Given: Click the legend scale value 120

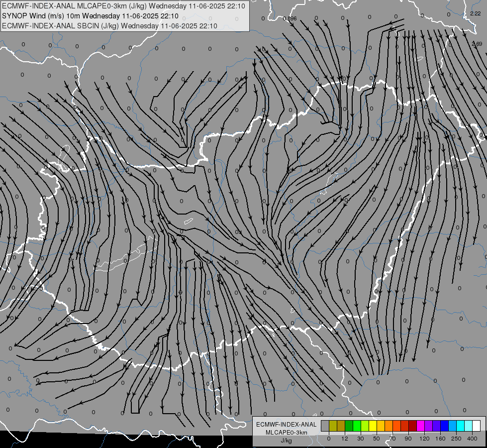Looking at the screenshot, I should coord(424,439).
